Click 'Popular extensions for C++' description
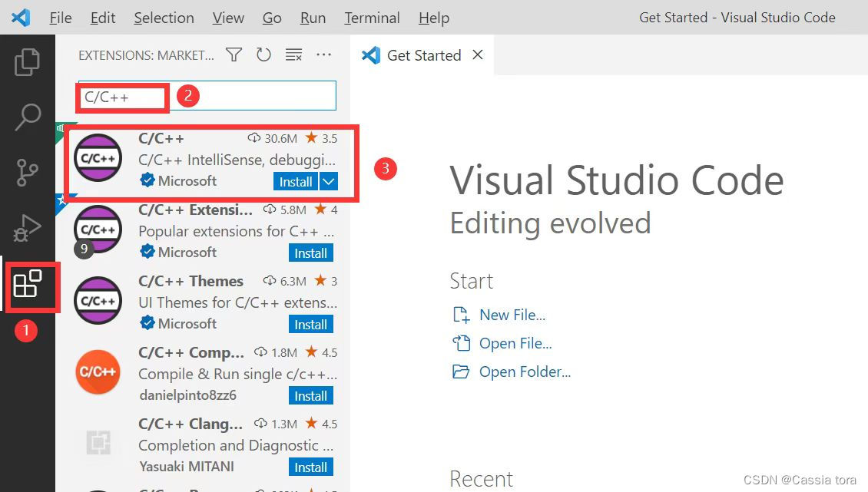 coord(237,231)
